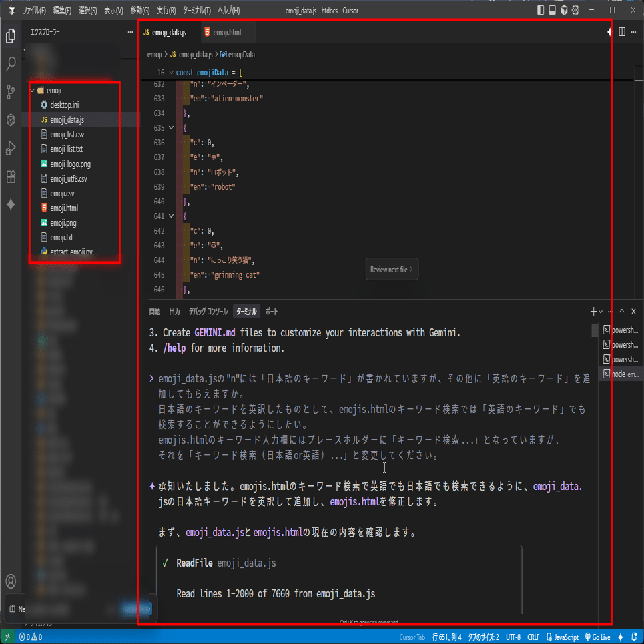Open emoji.html file in explorer

pos(64,208)
